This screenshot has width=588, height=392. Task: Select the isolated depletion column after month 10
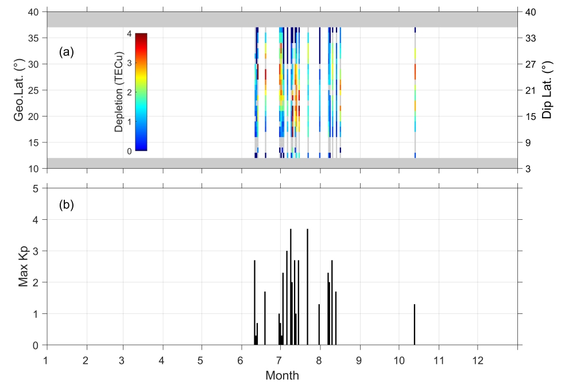[x=415, y=92]
